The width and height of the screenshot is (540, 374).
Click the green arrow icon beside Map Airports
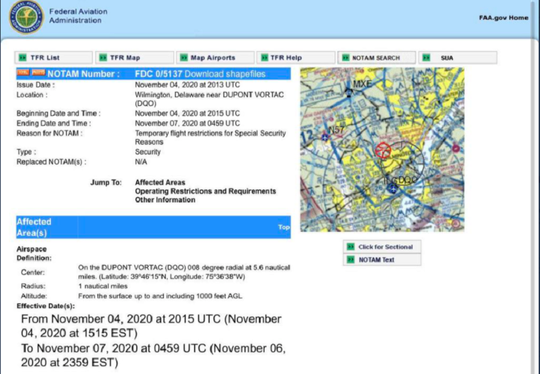pos(184,58)
